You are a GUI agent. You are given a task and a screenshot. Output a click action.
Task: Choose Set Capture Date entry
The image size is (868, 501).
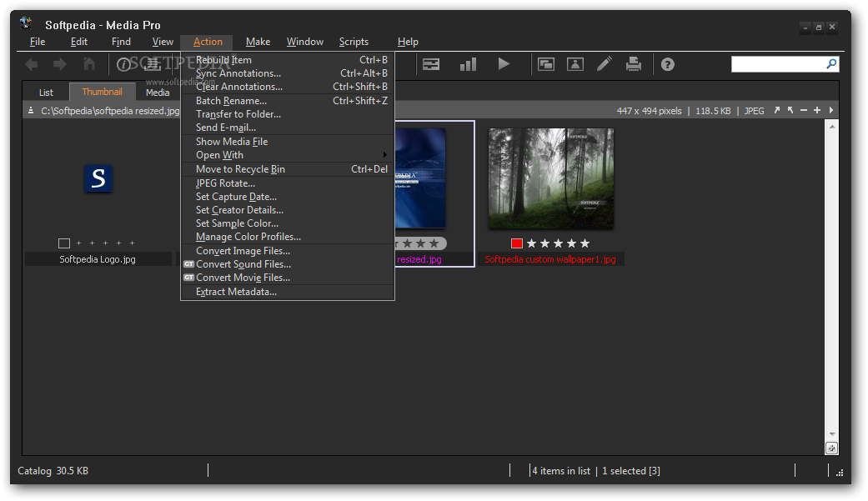288,197
